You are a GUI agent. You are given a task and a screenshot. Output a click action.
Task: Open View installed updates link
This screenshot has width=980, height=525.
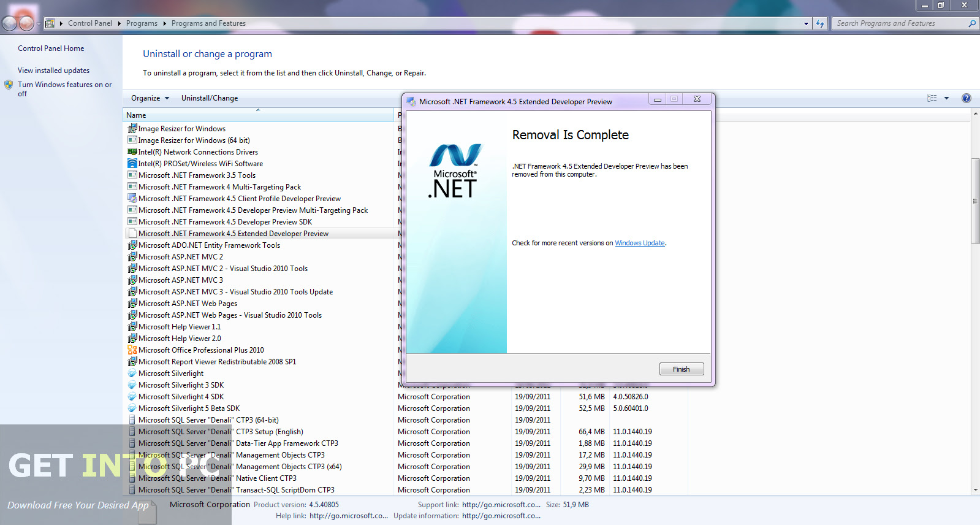53,71
